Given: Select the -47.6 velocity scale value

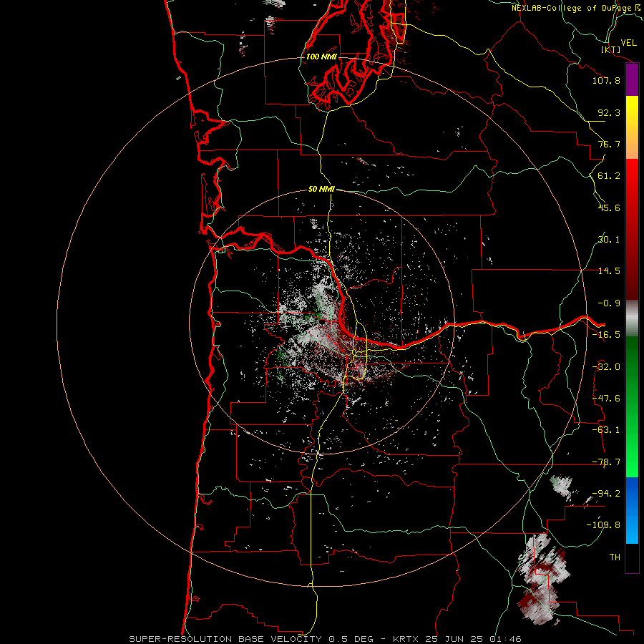Looking at the screenshot, I should click(x=606, y=399).
